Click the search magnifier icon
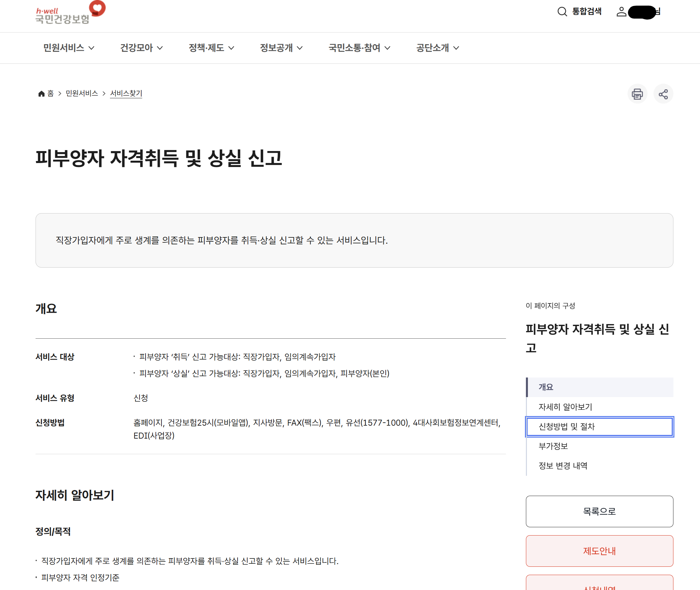Image resolution: width=700 pixels, height=590 pixels. click(x=562, y=12)
